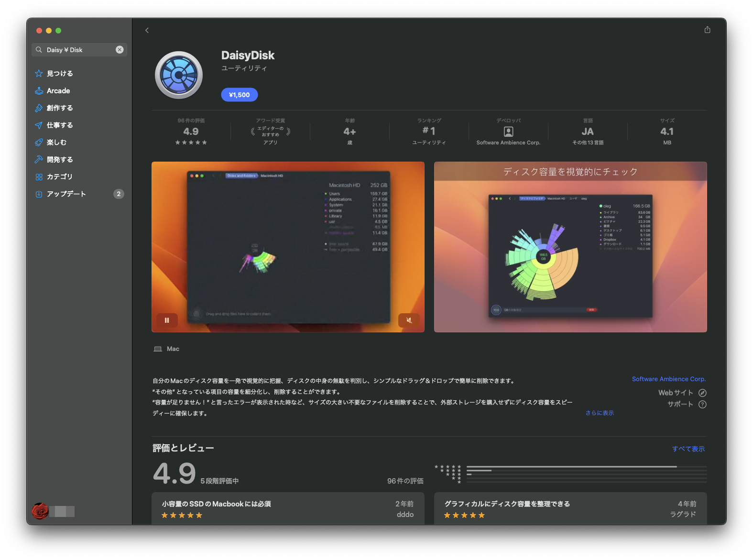Expand description with さらに表示
The image size is (753, 560).
(600, 413)
